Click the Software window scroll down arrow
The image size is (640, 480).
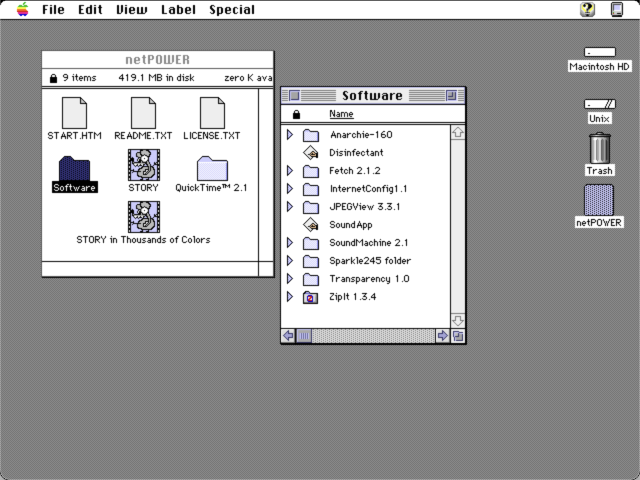(458, 320)
